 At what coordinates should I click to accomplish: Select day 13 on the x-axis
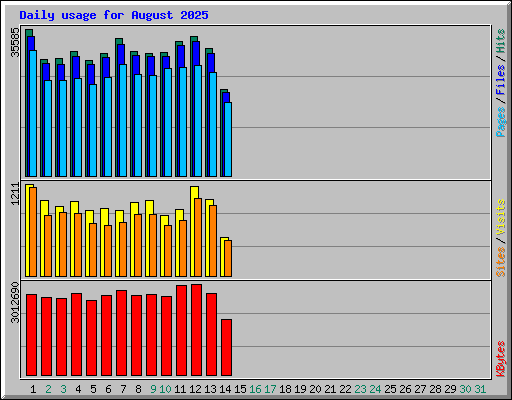[x=210, y=389]
